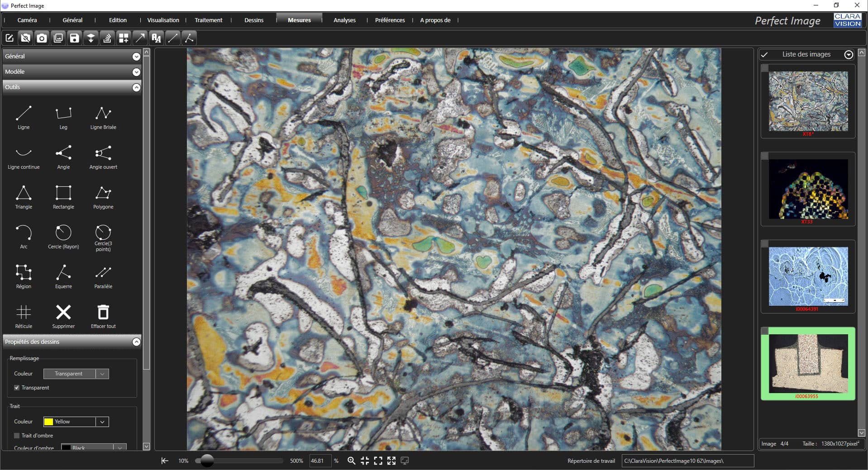Select the colorful polarized thumbnail image
The image size is (868, 470).
click(x=808, y=189)
